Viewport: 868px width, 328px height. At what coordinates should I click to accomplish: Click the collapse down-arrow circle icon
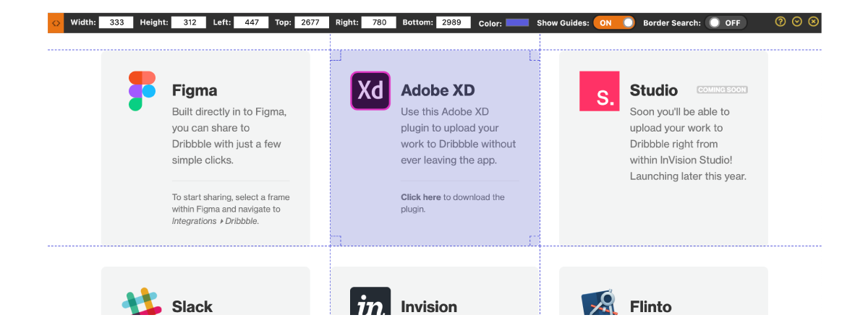pyautogui.click(x=796, y=22)
